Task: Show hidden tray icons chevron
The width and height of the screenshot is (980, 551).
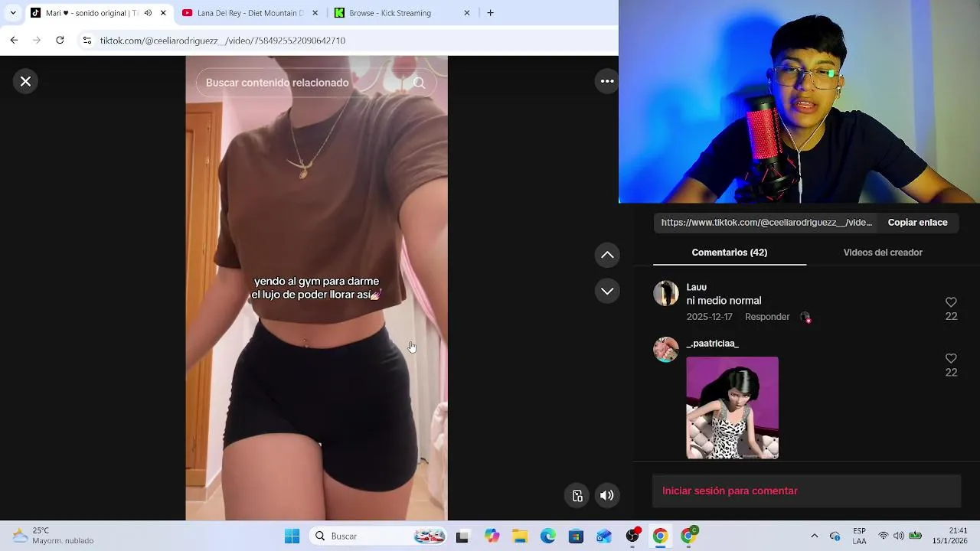Action: pyautogui.click(x=814, y=536)
